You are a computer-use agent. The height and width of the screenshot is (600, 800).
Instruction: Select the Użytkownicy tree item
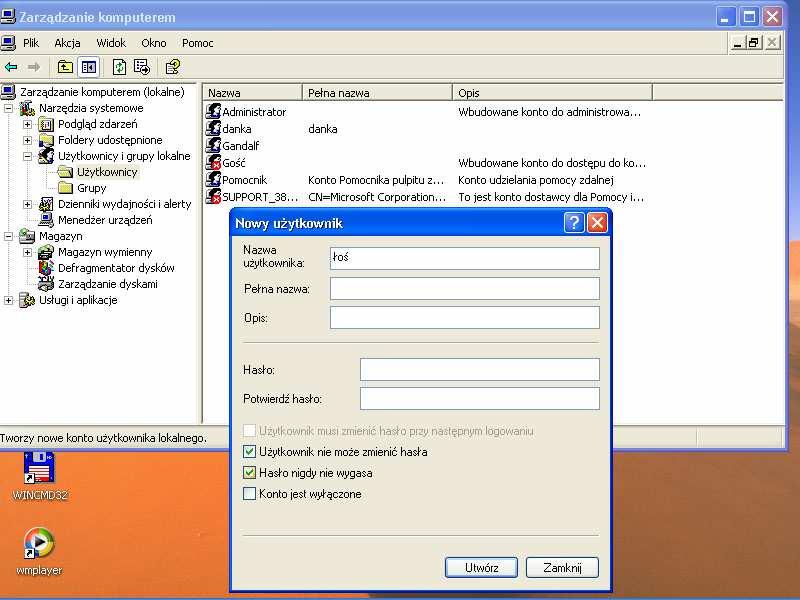click(x=107, y=172)
